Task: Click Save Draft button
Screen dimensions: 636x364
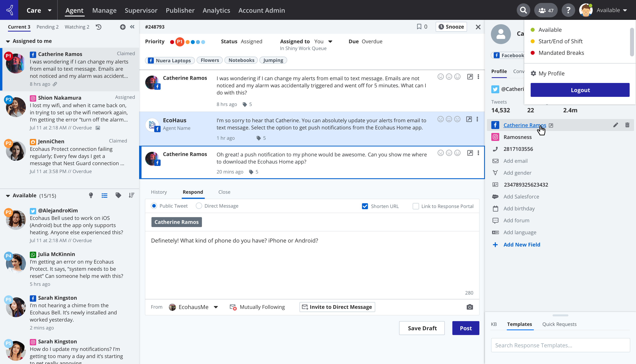Action: tap(422, 328)
